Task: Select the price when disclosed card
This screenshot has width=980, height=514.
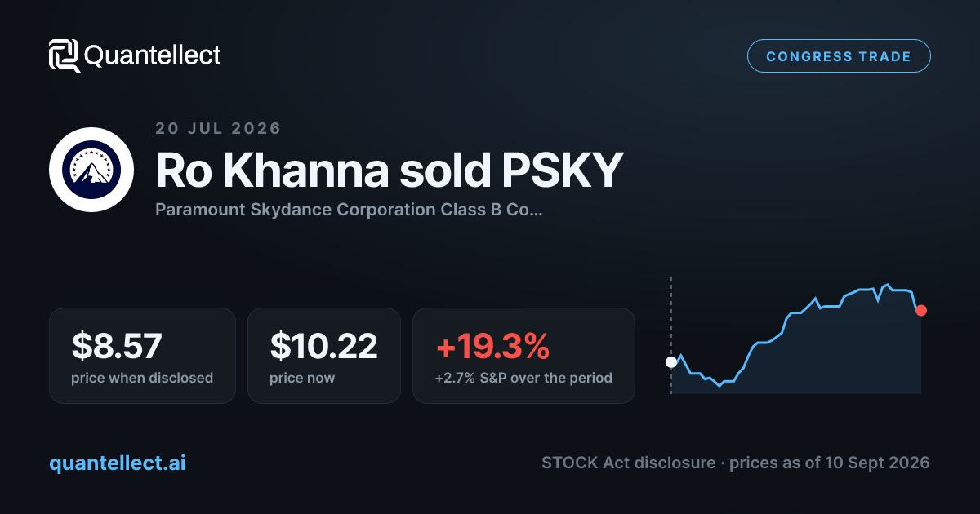Action: pyautogui.click(x=142, y=356)
